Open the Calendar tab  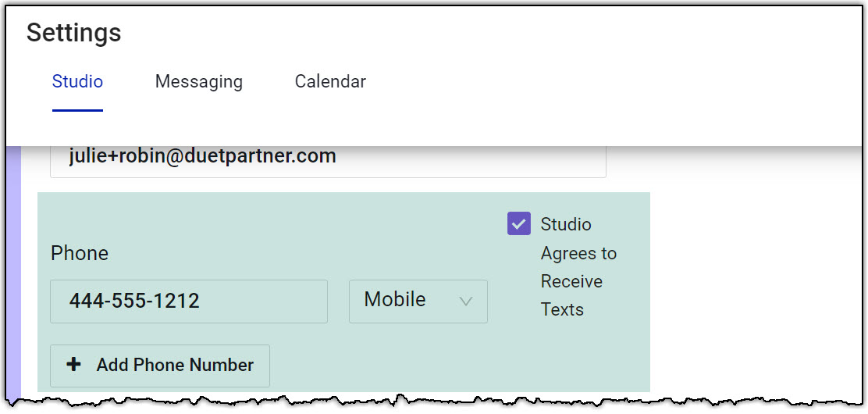(330, 81)
